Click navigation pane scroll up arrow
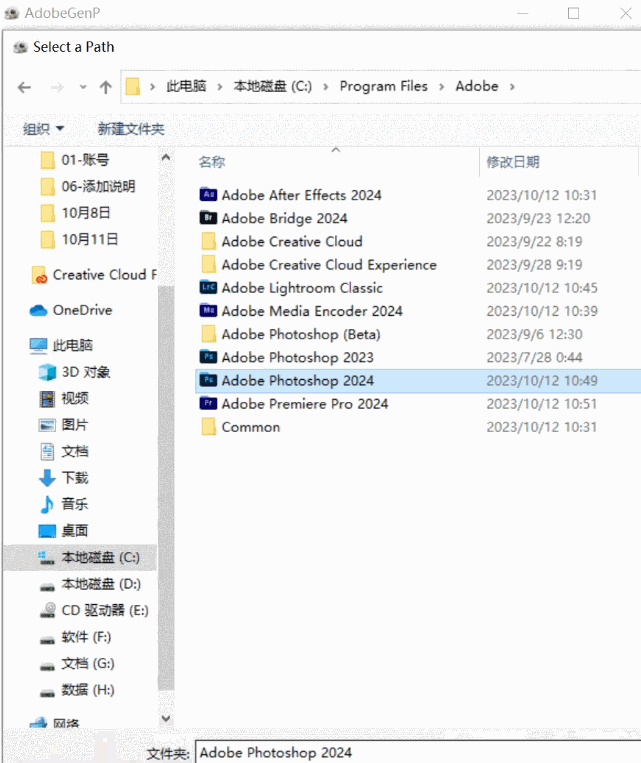This screenshot has width=641, height=763. pyautogui.click(x=166, y=158)
